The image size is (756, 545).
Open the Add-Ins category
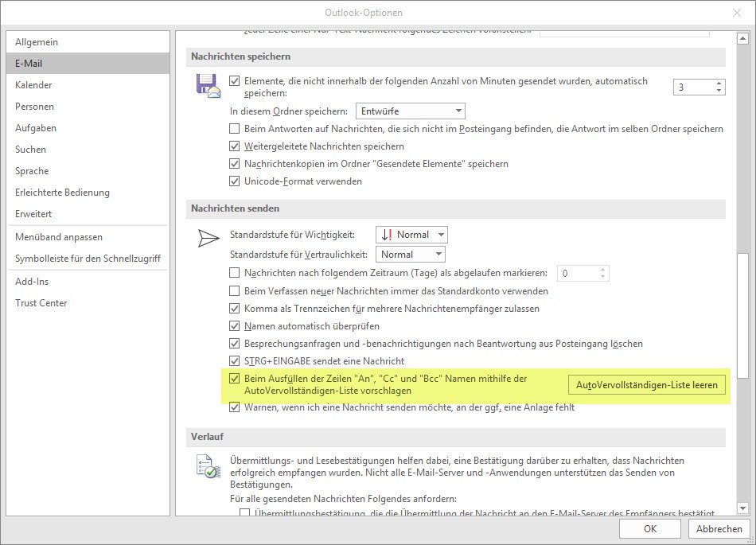(x=88, y=282)
